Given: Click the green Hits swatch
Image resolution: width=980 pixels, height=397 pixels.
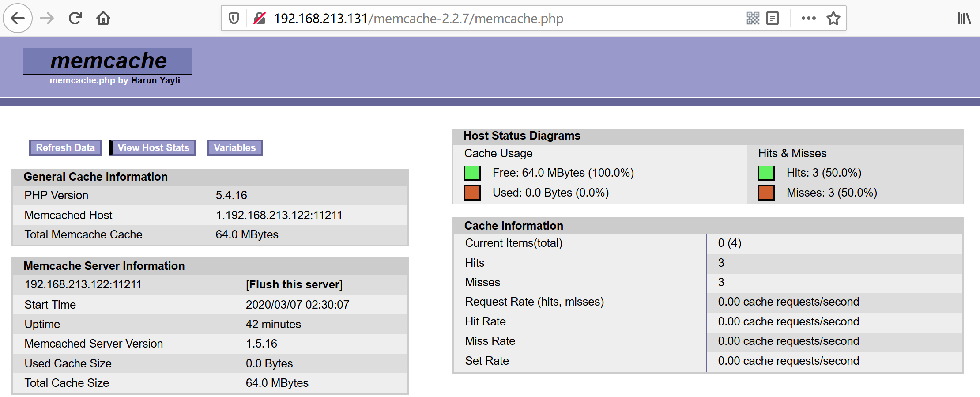Looking at the screenshot, I should coord(767,173).
